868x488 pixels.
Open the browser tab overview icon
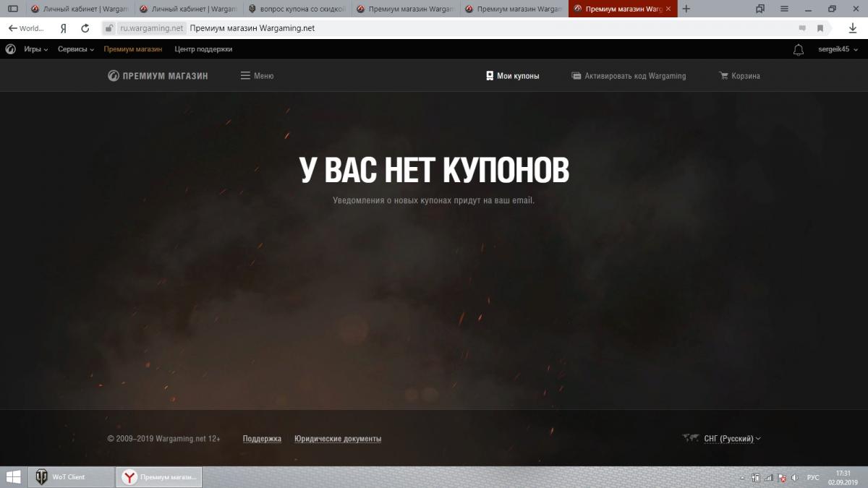(760, 9)
